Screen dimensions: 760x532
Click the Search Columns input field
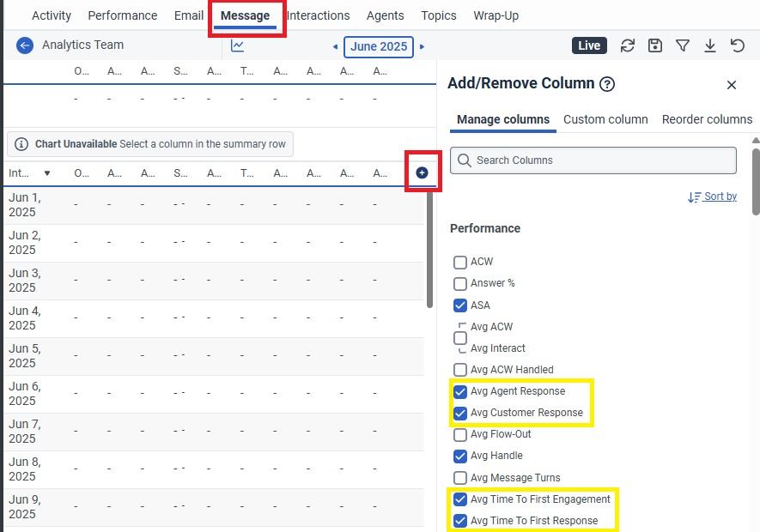(x=593, y=160)
